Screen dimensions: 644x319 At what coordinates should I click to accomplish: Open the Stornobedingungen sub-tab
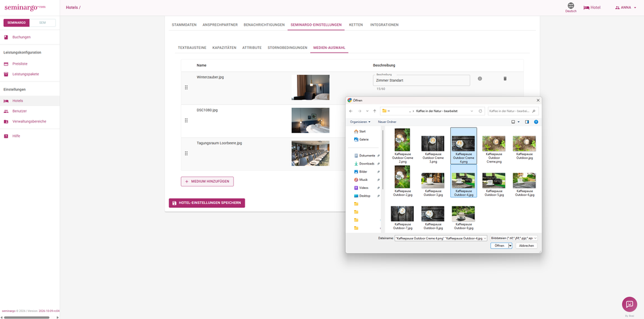(x=287, y=48)
